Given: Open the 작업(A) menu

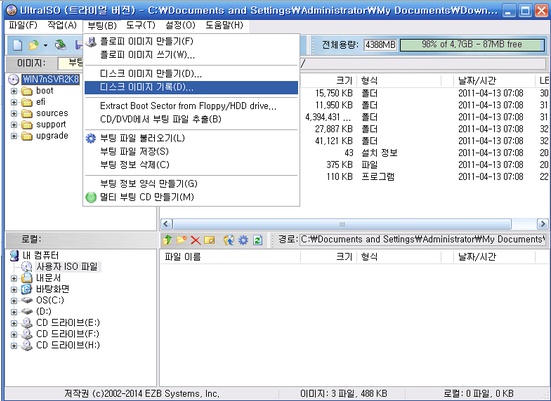Looking at the screenshot, I should pos(62,25).
